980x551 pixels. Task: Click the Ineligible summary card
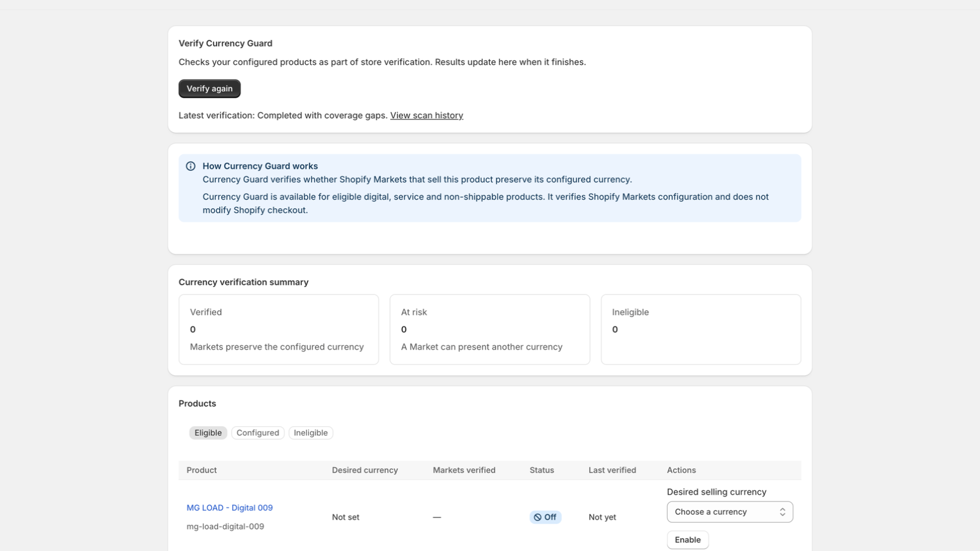pos(701,329)
